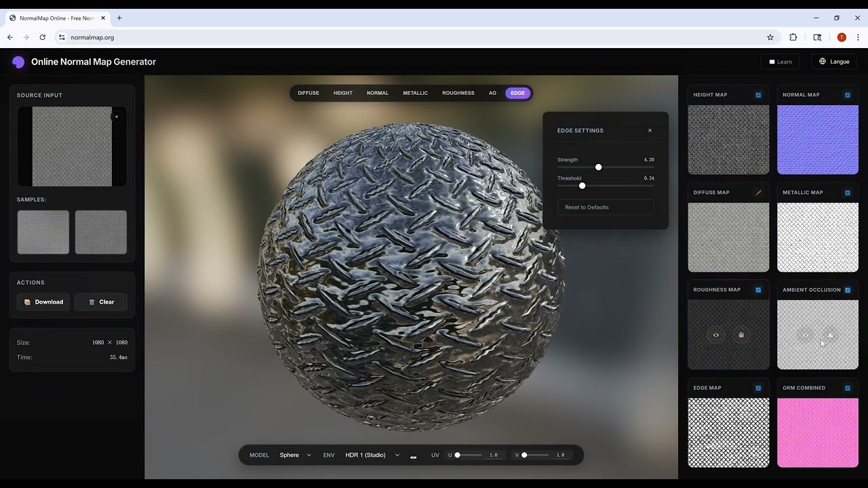Select the active Edge tab
The width and height of the screenshot is (868, 488).
click(x=518, y=93)
